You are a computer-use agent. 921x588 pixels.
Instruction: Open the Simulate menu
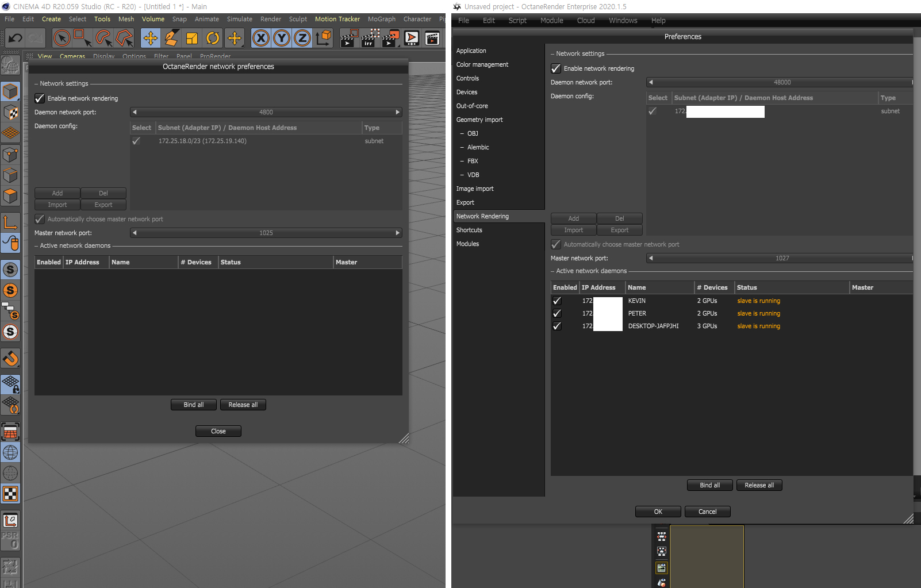coord(240,19)
